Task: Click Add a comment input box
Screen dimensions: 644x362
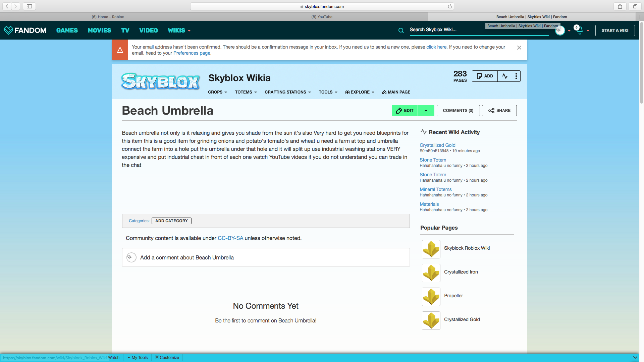Action: pos(266,257)
